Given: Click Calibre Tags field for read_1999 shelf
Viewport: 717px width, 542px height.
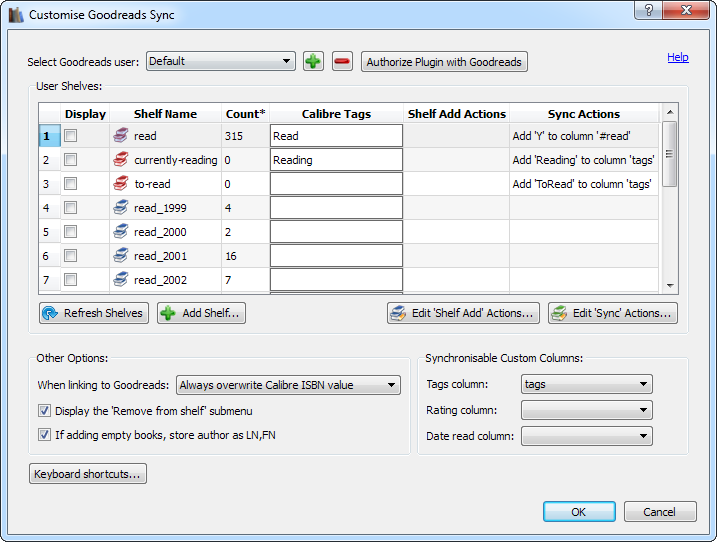Looking at the screenshot, I should (x=337, y=208).
